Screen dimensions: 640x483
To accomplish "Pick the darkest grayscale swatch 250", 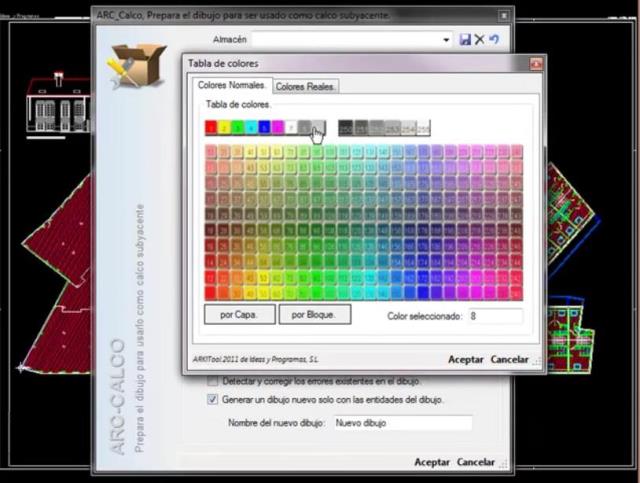I will click(x=346, y=128).
